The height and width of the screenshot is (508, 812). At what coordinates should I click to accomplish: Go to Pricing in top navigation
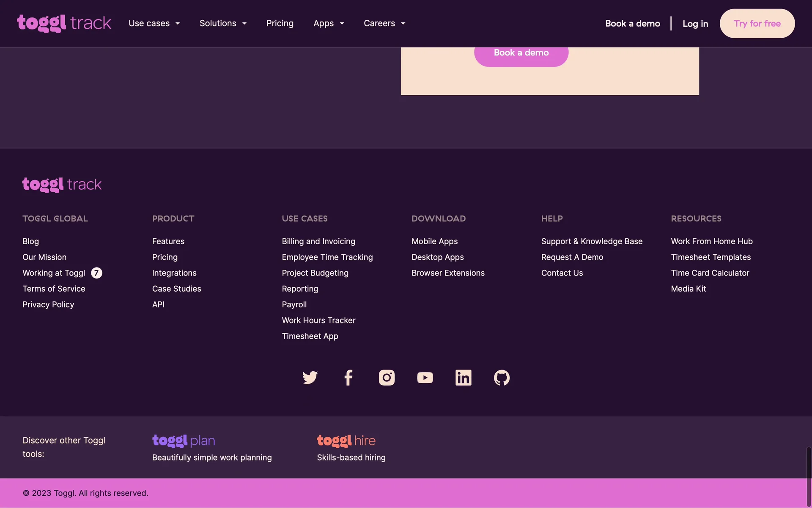[280, 23]
